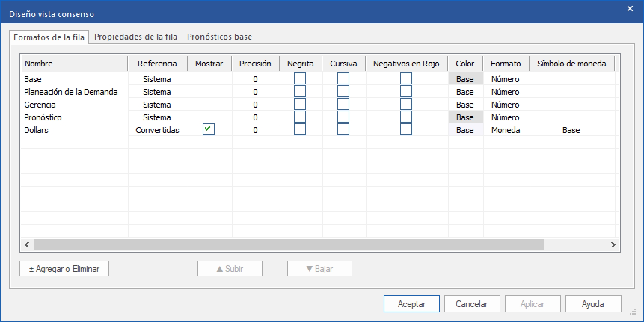Open the Formato cell for Dollars row
The height and width of the screenshot is (322, 644).
pos(506,130)
